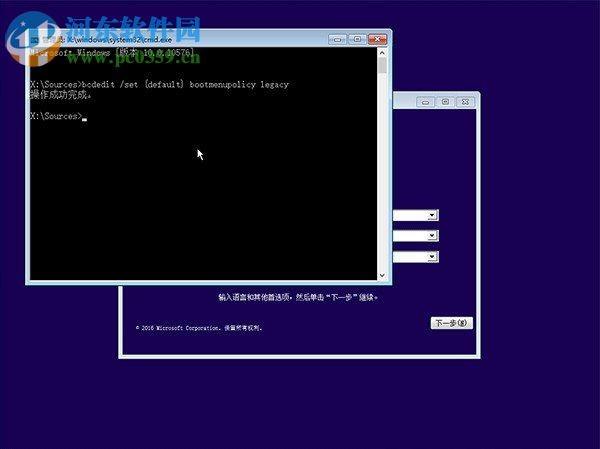Click the 下一步(N) Next button
This screenshot has width=600, height=449.
(450, 323)
